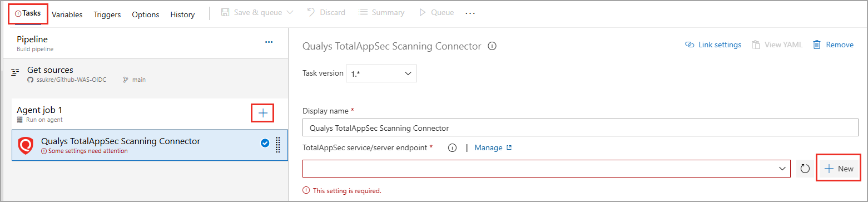This screenshot has width=868, height=202.
Task: Open the Triggers tab
Action: [107, 14]
